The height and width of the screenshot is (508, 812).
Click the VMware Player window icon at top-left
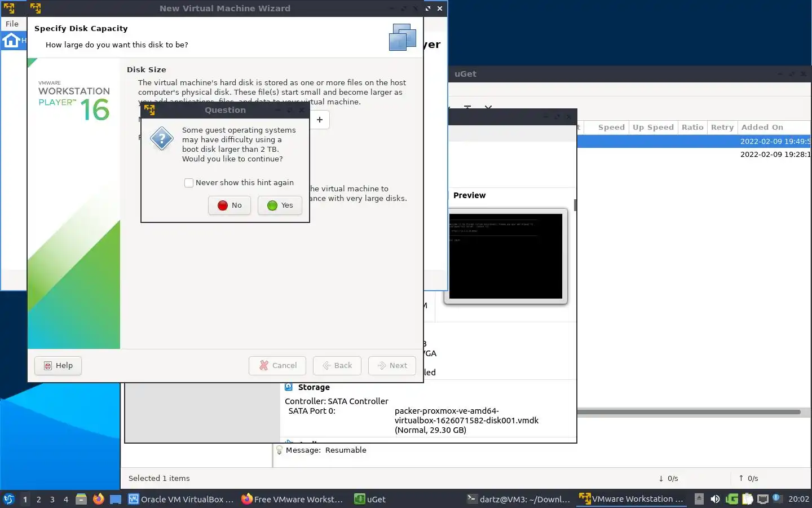pos(9,8)
